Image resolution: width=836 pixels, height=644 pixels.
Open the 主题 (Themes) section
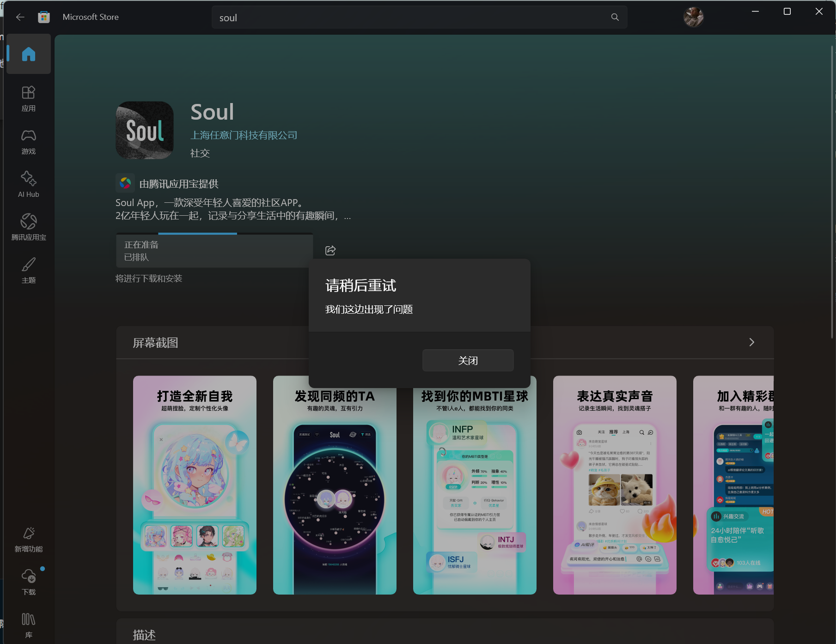point(29,271)
